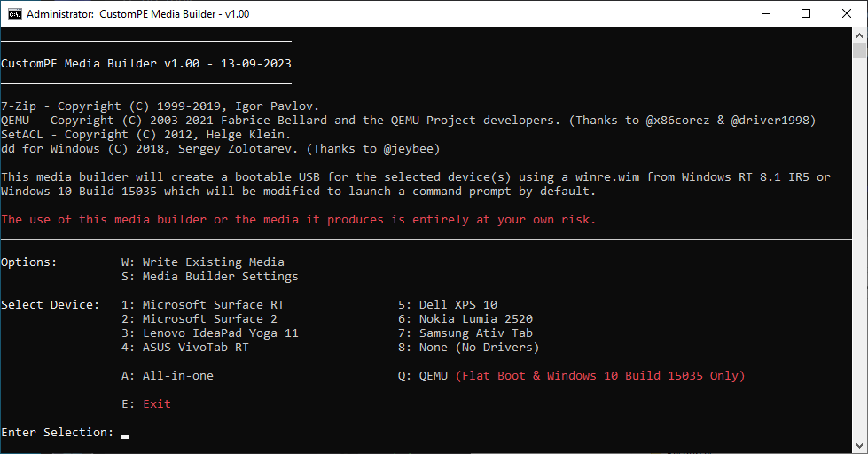The width and height of the screenshot is (868, 454).
Task: Click the 'dd for Windows' copyright line
Action: click(x=220, y=149)
